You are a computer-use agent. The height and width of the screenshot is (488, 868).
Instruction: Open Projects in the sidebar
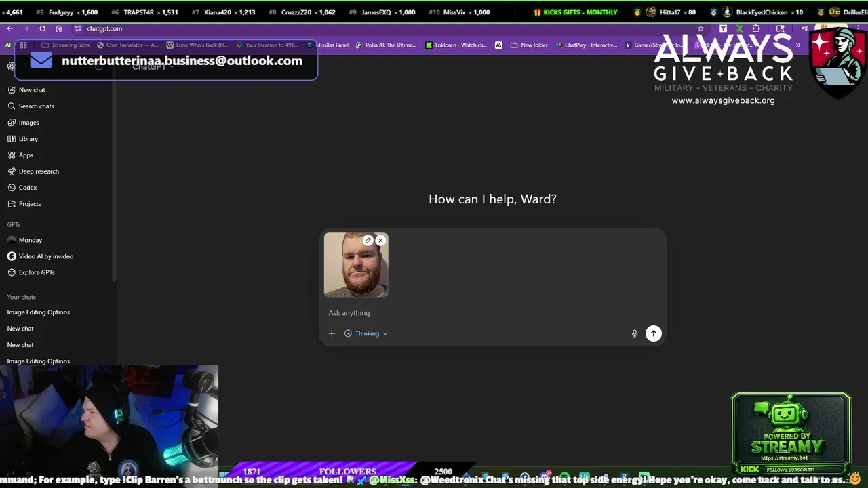[24, 203]
